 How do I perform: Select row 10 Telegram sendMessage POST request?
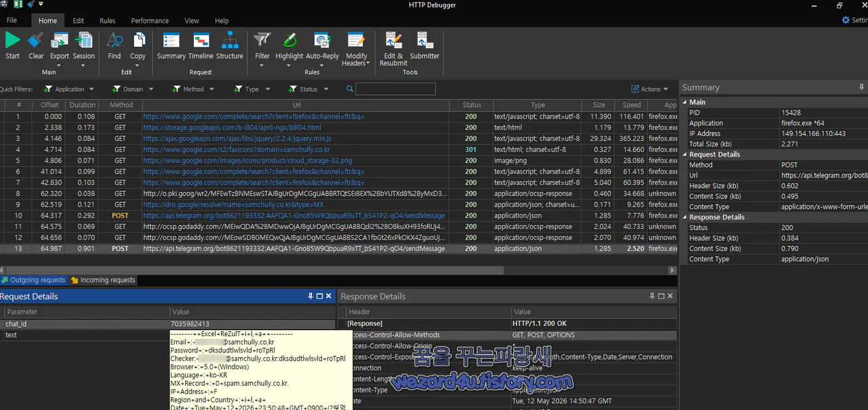[339, 216]
